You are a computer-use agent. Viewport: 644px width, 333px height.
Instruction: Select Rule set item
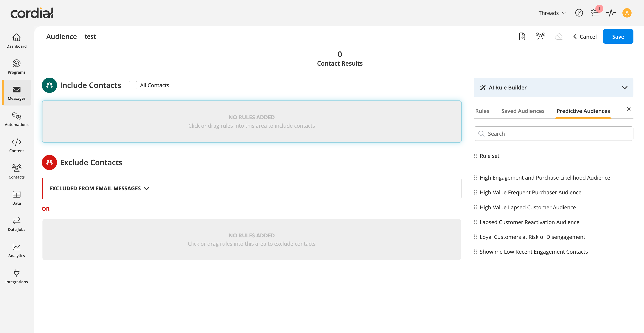[489, 156]
